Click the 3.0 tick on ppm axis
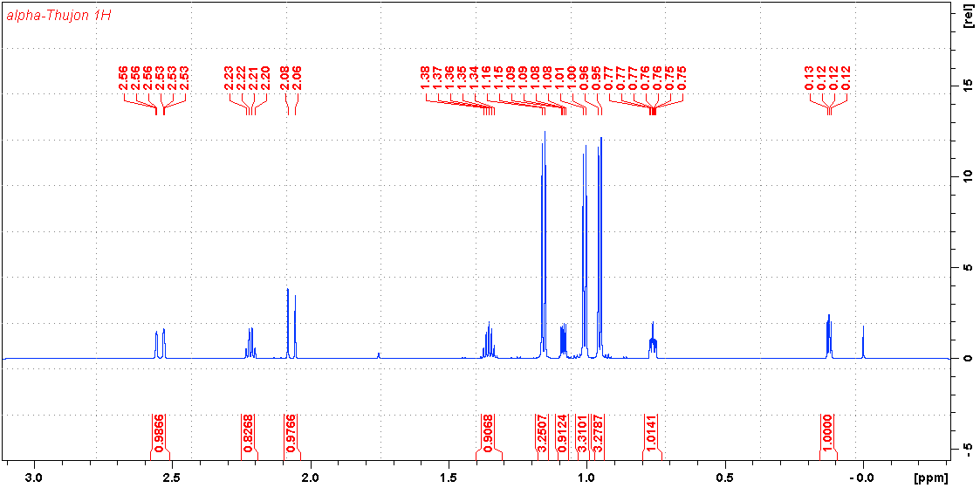 coord(35,478)
